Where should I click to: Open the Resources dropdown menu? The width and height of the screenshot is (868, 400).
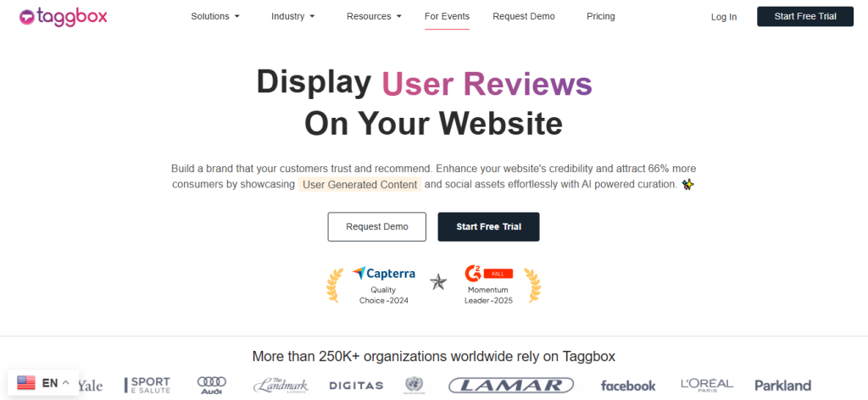(374, 16)
